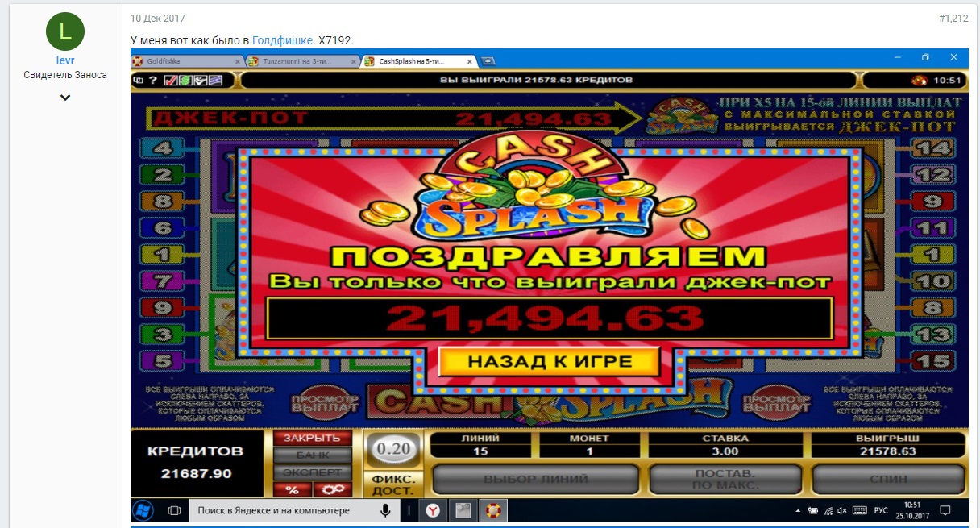Image resolution: width=980 pixels, height=528 pixels.
Task: Open Task View on the taskbar
Action: tap(173, 510)
